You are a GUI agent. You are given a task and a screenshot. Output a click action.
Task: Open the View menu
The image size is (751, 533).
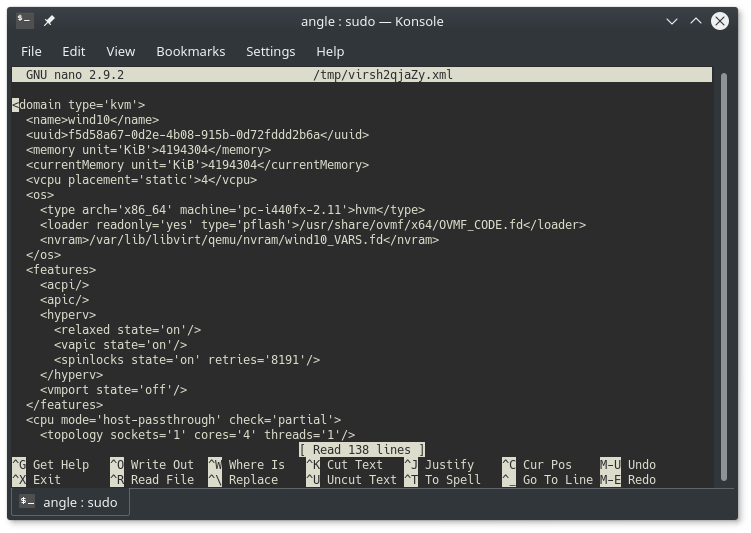click(x=120, y=51)
